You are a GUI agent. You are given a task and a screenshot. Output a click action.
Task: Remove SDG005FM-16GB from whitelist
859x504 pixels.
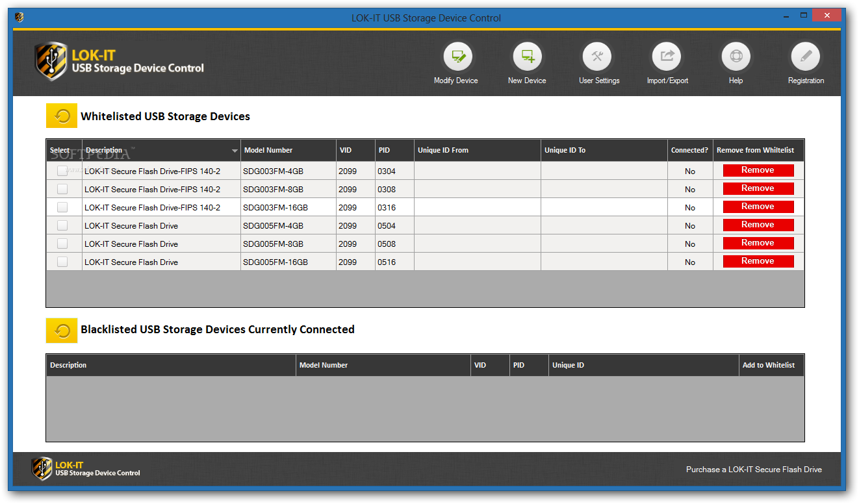758,261
